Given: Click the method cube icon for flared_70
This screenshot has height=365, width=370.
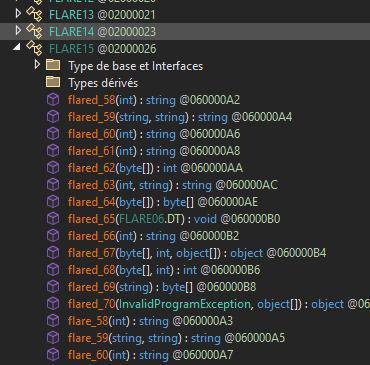Looking at the screenshot, I should (53, 304).
